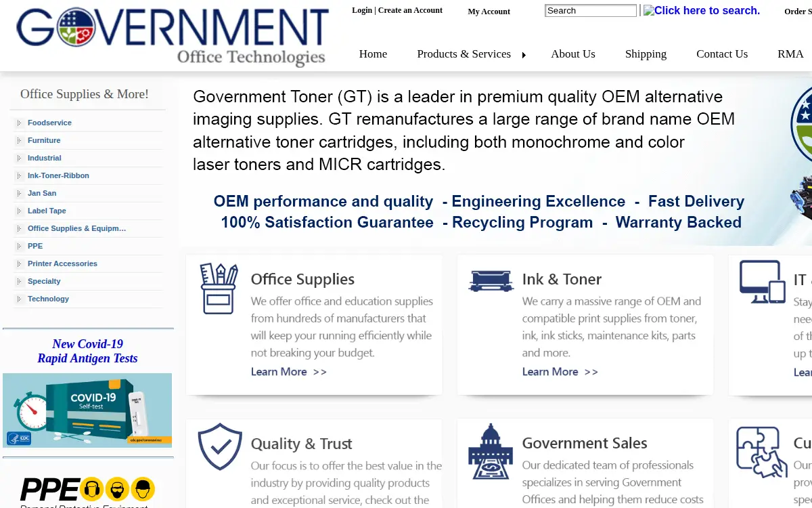Click the Quality & Trust shield icon
812x508 pixels.
(x=220, y=446)
